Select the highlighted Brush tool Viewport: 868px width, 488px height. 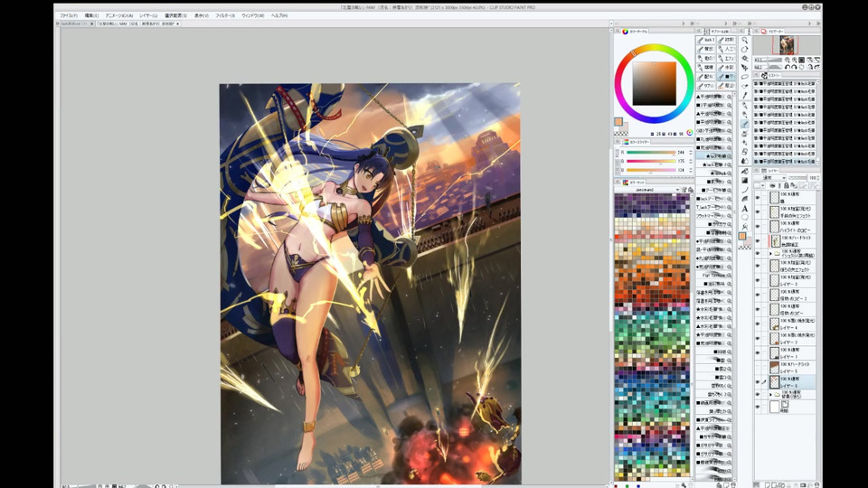[x=745, y=124]
